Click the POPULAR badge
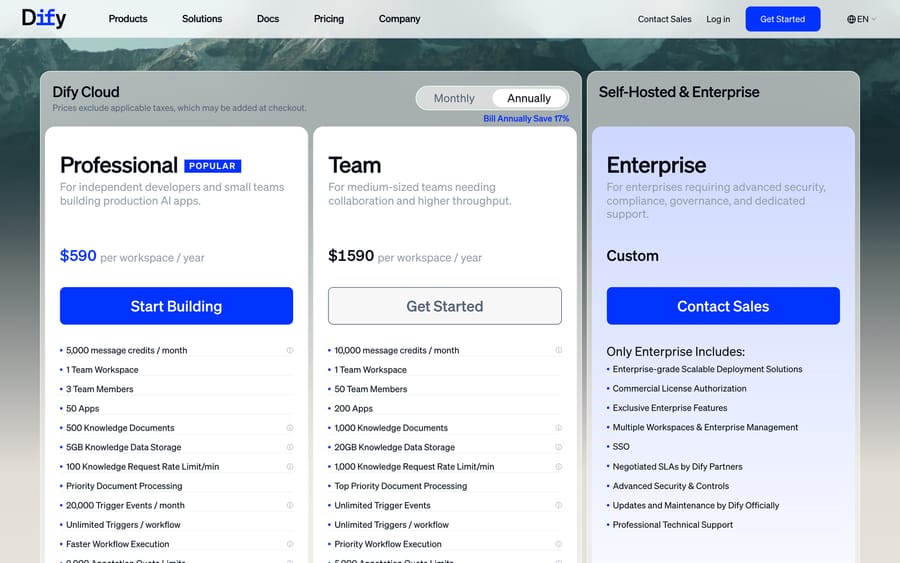The width and height of the screenshot is (900, 563). tap(212, 166)
